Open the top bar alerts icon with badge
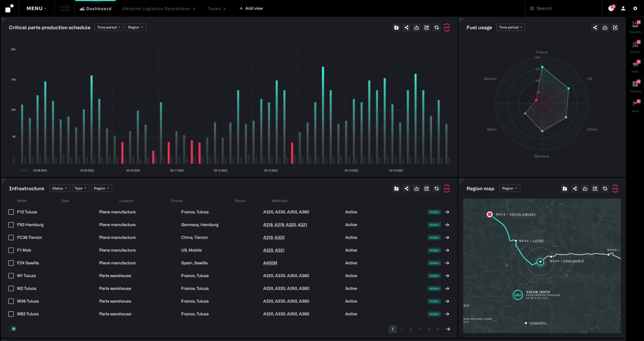 click(611, 8)
